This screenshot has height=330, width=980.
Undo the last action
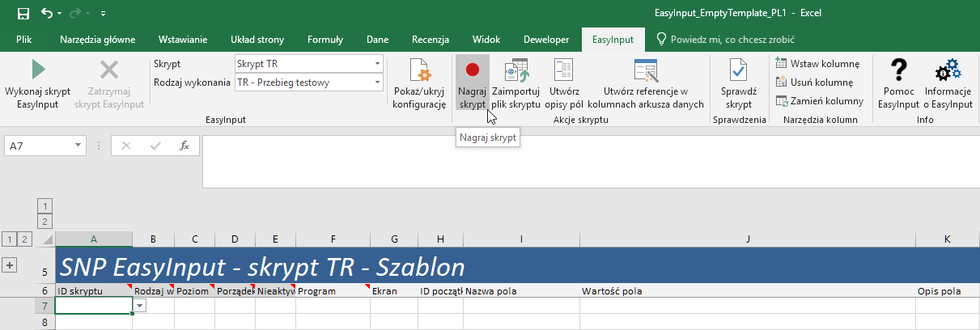click(47, 13)
